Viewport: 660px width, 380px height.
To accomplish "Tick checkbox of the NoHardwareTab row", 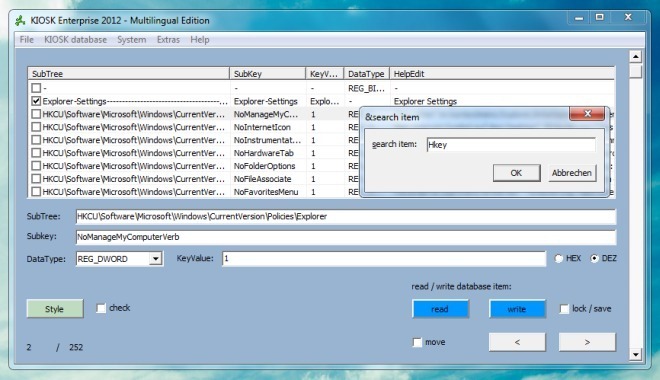I will [36, 153].
